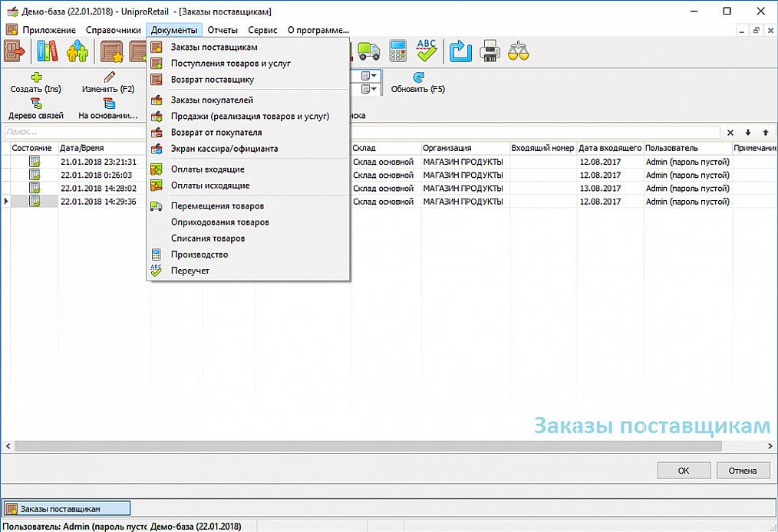Open the Отчеты menu
The height and width of the screenshot is (532, 778).
click(x=223, y=30)
